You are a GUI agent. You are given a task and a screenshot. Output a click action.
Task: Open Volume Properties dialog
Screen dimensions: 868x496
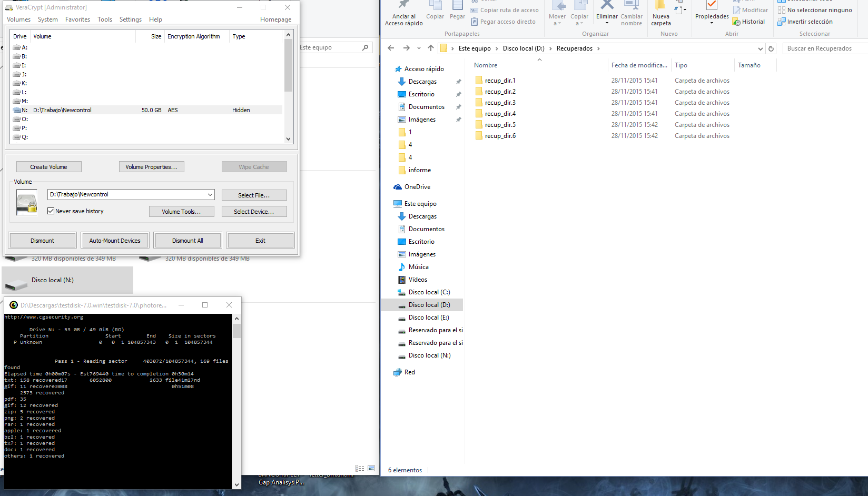point(152,167)
